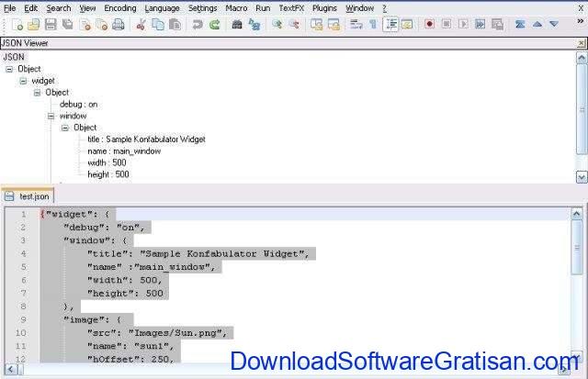The width and height of the screenshot is (588, 379).
Task: Open the user defined language dialog icon
Action: coord(407,25)
